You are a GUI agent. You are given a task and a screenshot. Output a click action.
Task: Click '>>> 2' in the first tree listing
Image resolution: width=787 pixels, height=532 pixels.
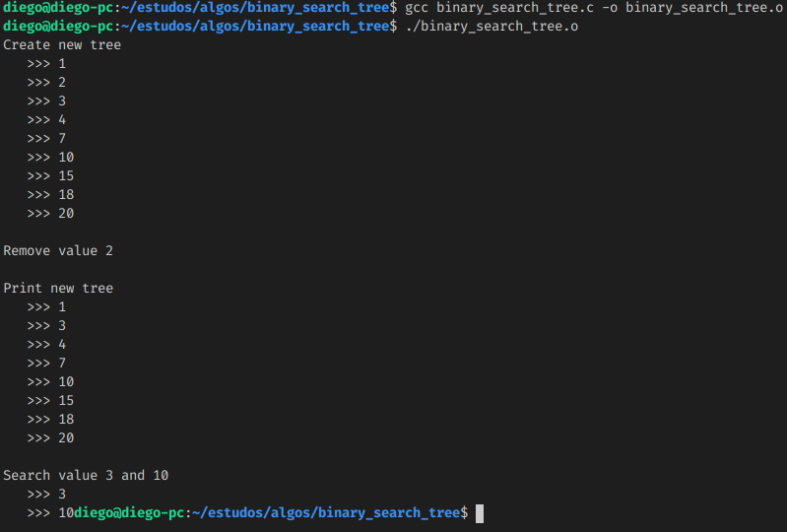(x=46, y=83)
